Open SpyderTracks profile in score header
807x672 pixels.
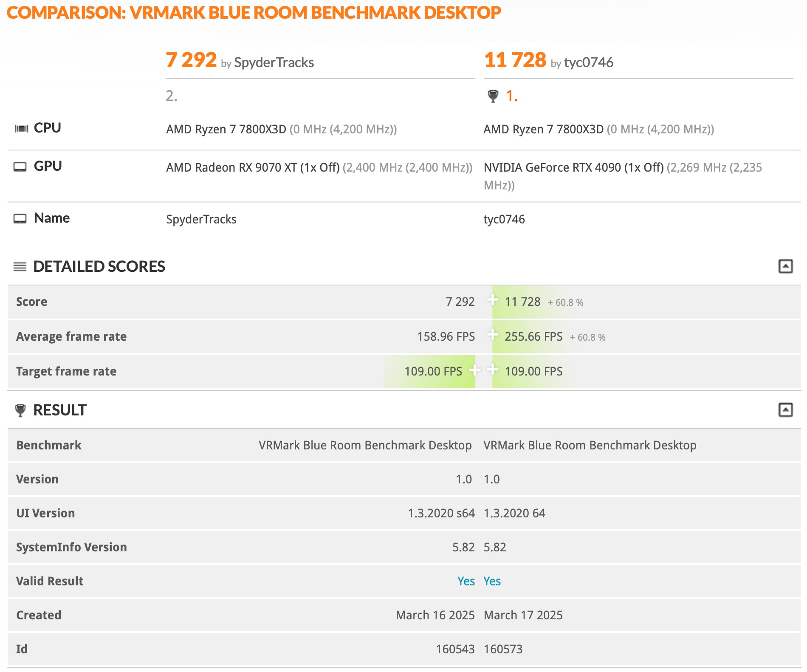coord(274,62)
